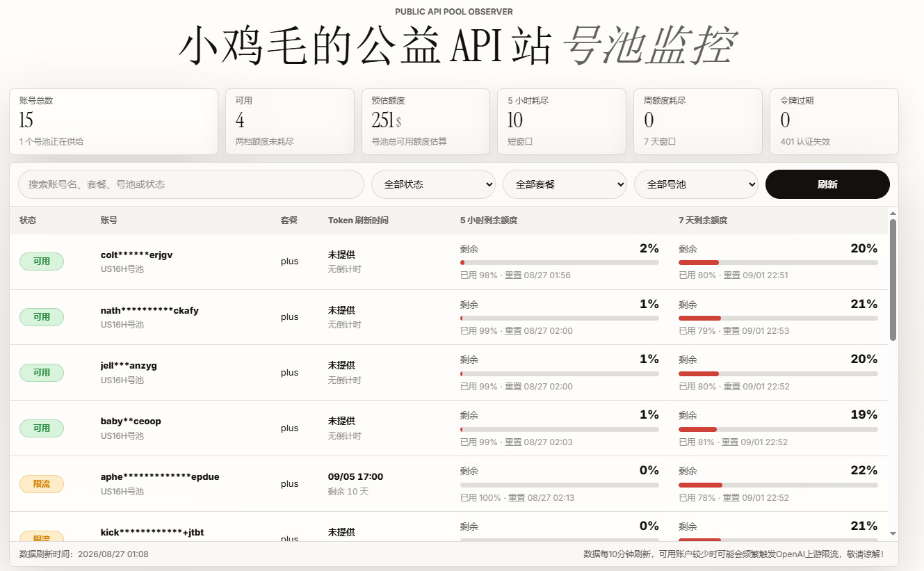This screenshot has height=571, width=924.
Task: Click 未提供 in the colt******erjgv row
Action: [x=341, y=255]
